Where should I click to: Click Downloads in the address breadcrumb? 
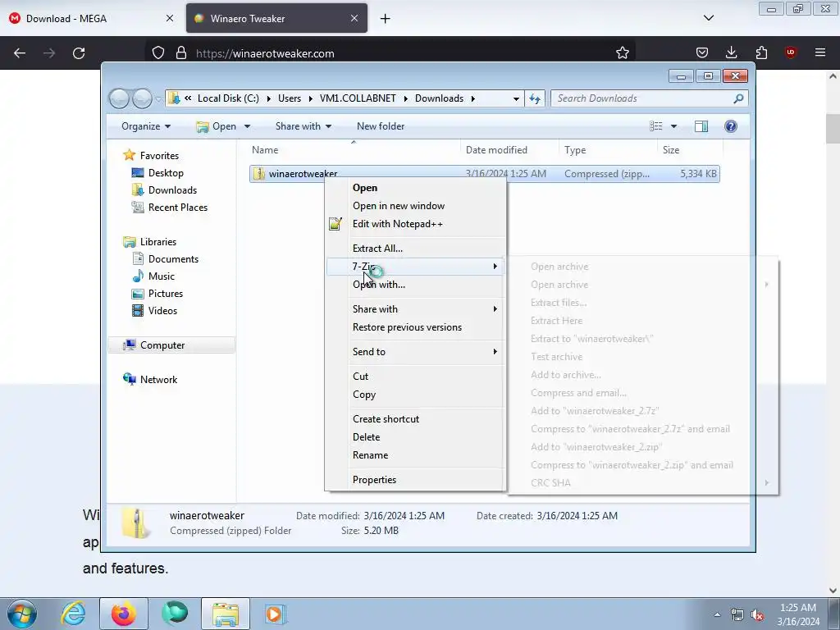coord(439,98)
